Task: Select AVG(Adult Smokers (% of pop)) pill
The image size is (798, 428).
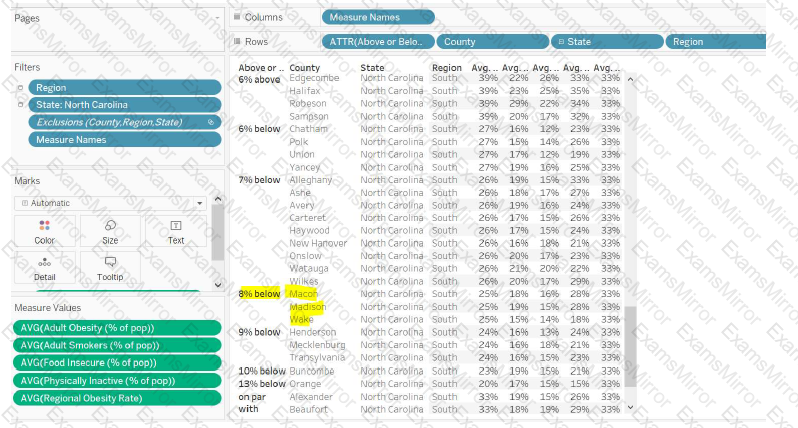Action: point(117,346)
